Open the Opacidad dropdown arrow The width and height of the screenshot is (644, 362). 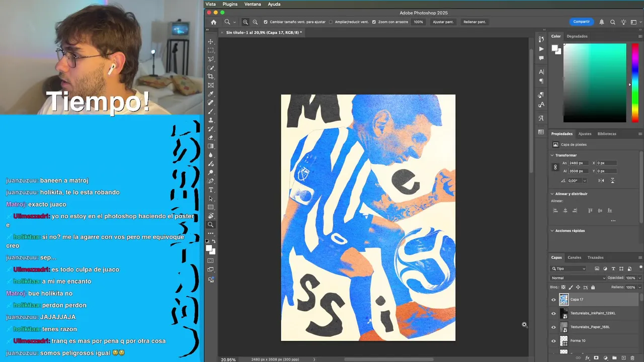coord(639,278)
